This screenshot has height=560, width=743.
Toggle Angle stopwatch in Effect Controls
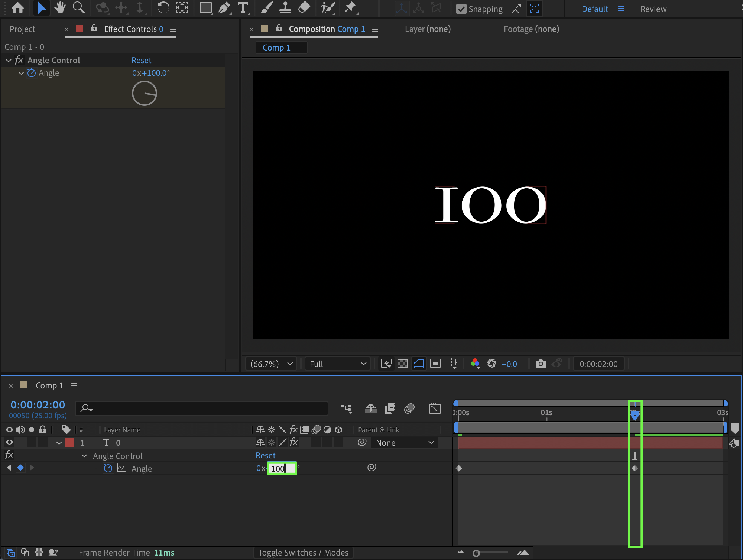(x=32, y=73)
